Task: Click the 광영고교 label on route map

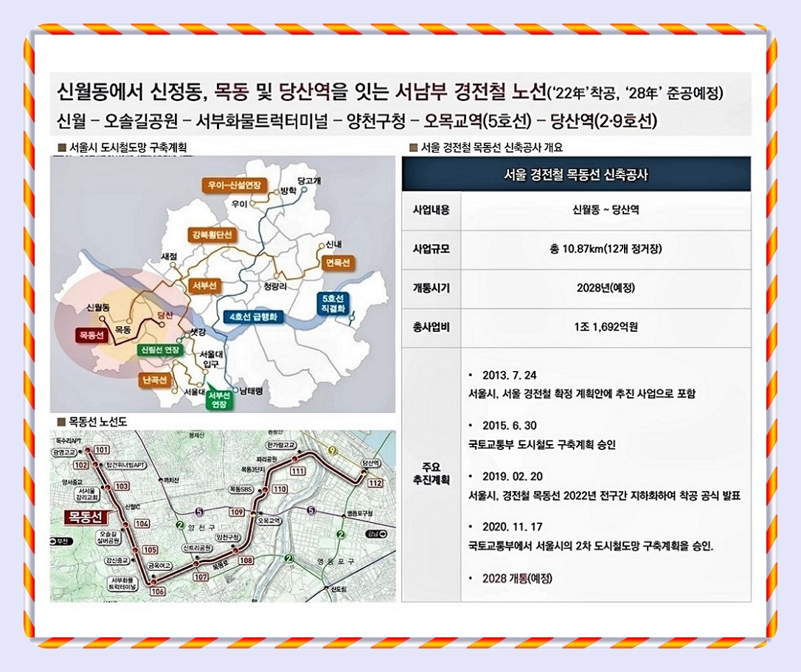Action: (x=64, y=452)
